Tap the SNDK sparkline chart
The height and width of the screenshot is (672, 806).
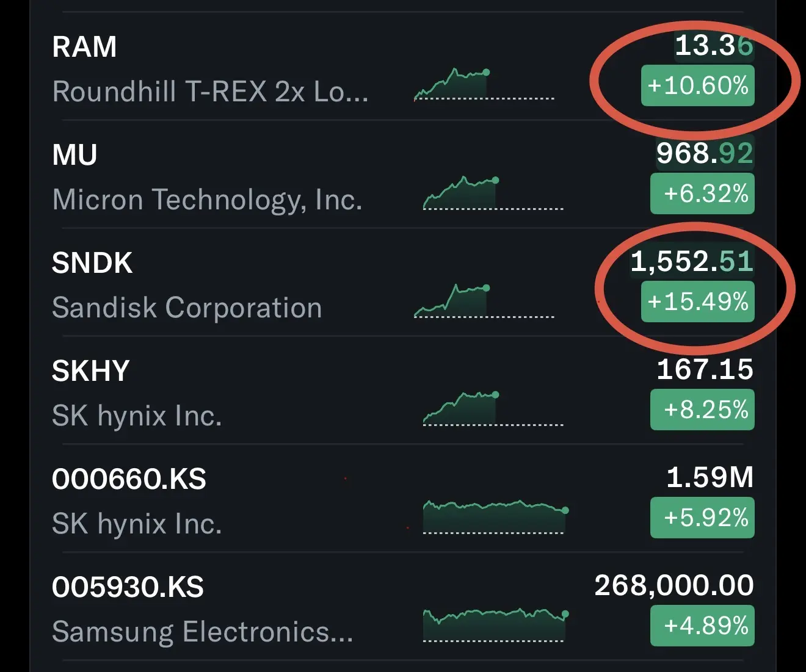click(x=484, y=301)
